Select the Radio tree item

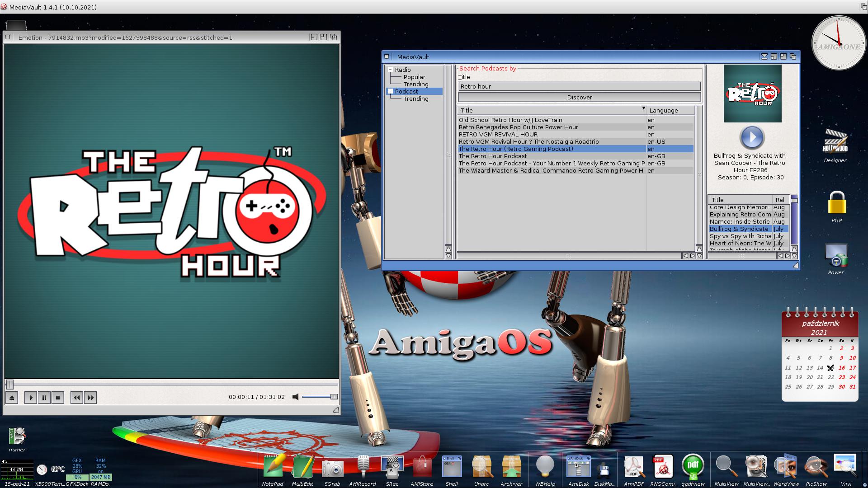(403, 70)
